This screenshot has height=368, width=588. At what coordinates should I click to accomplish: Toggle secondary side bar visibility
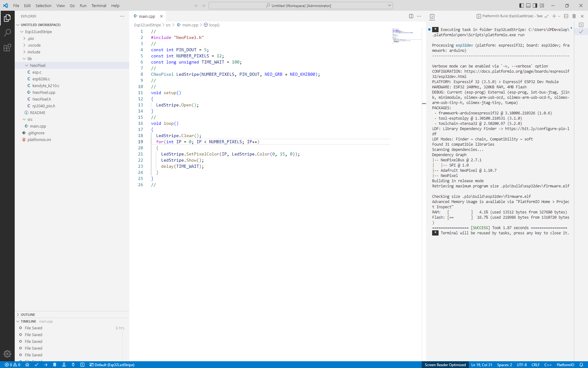coord(535,6)
